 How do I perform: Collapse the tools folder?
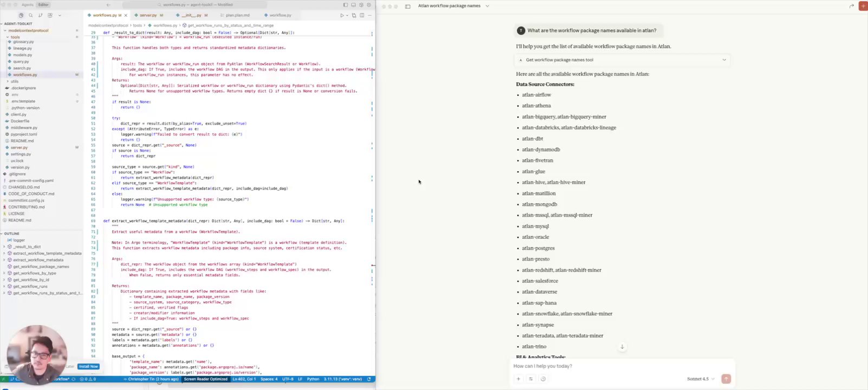click(x=15, y=37)
